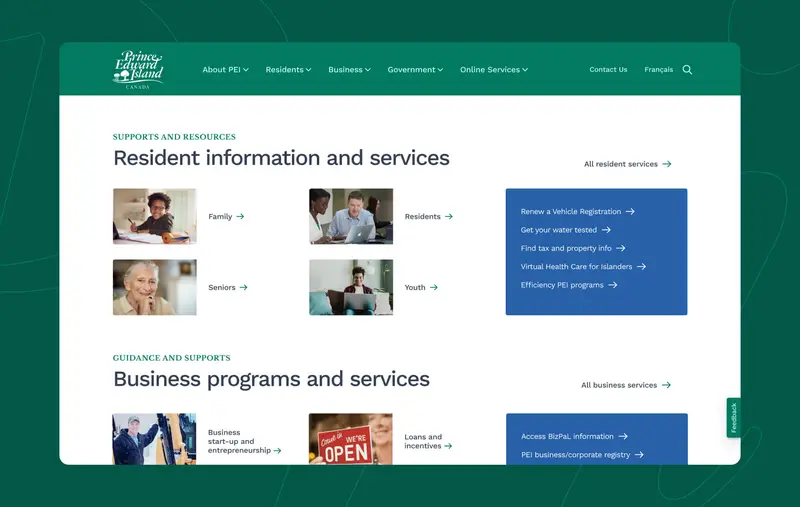Click the Seniors photo of elderly woman

(x=155, y=287)
